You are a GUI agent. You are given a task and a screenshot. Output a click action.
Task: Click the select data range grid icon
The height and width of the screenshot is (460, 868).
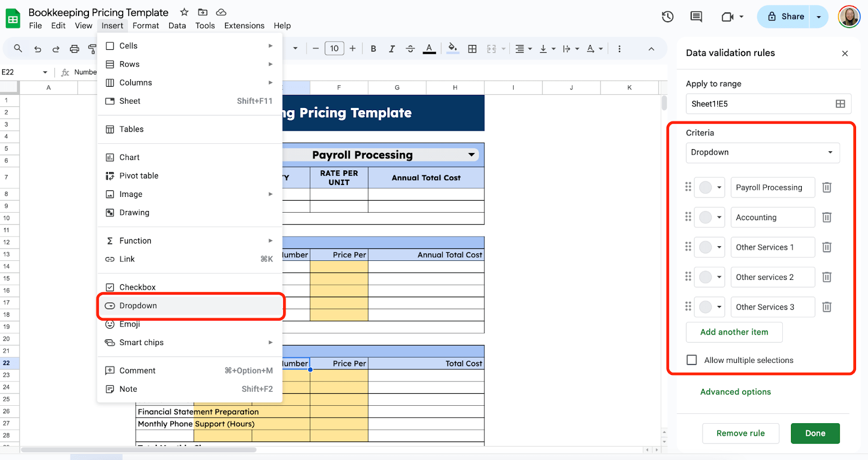click(x=840, y=104)
